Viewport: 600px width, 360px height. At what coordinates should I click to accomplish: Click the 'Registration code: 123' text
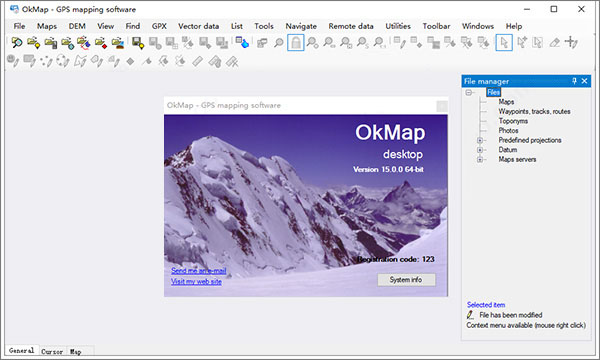396,259
